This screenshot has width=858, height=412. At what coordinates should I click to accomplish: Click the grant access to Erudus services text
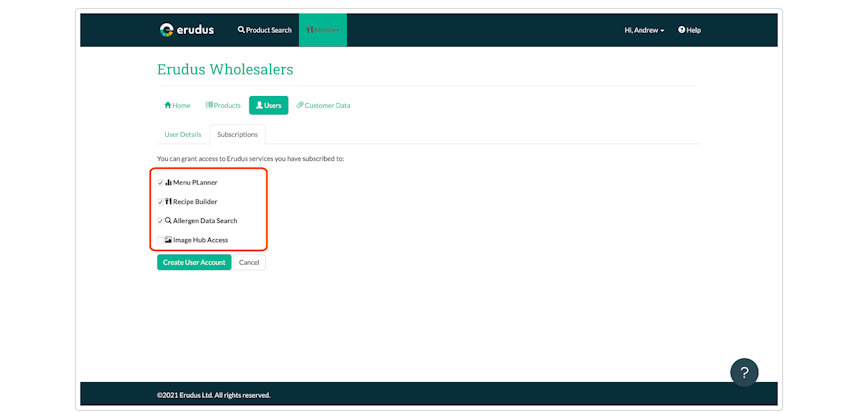pyautogui.click(x=251, y=159)
